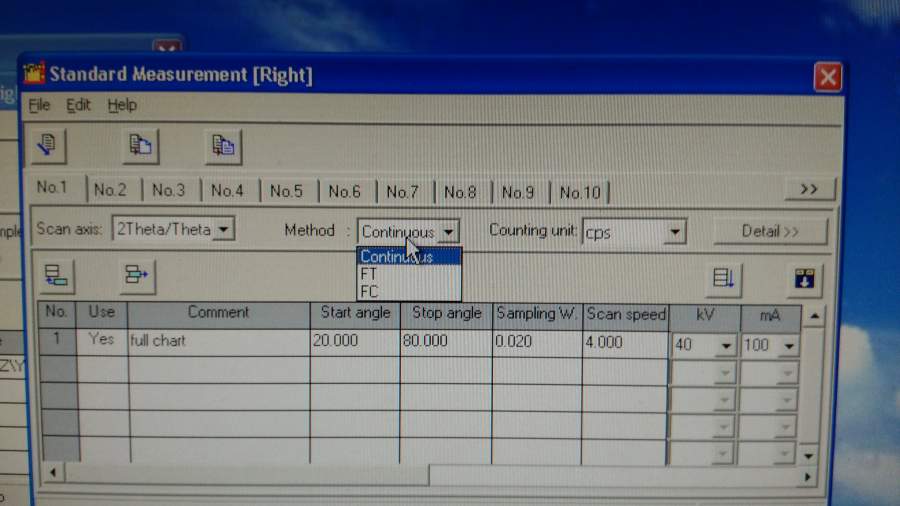Switch to the No.10 tab
Screen dimensions: 900x506
pyautogui.click(x=580, y=193)
